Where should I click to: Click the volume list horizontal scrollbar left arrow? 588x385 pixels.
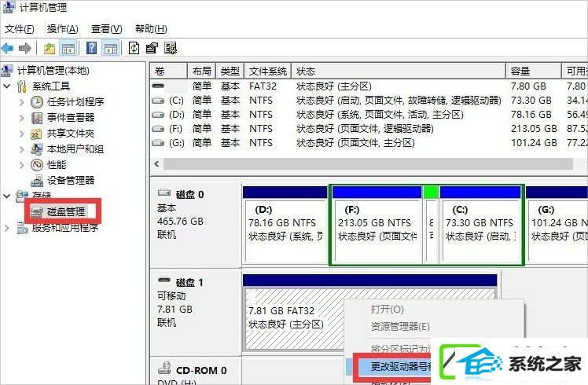click(x=156, y=164)
